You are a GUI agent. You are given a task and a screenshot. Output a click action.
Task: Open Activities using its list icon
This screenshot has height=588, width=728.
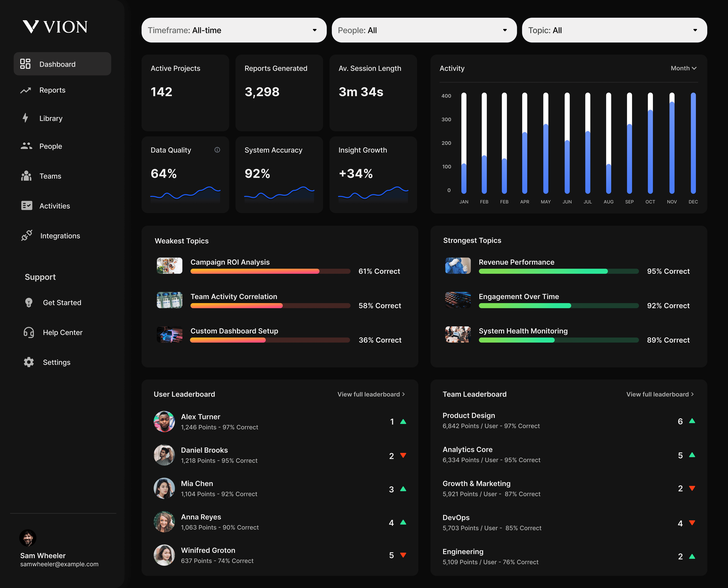point(27,206)
